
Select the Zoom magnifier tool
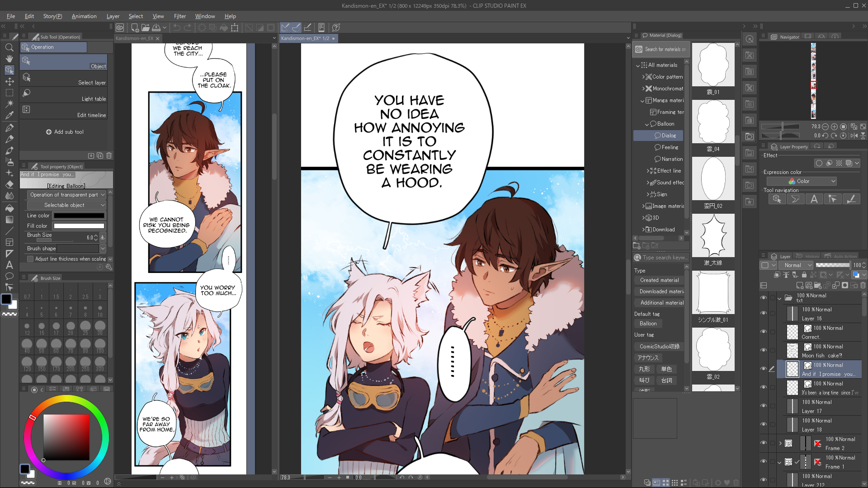click(x=9, y=47)
